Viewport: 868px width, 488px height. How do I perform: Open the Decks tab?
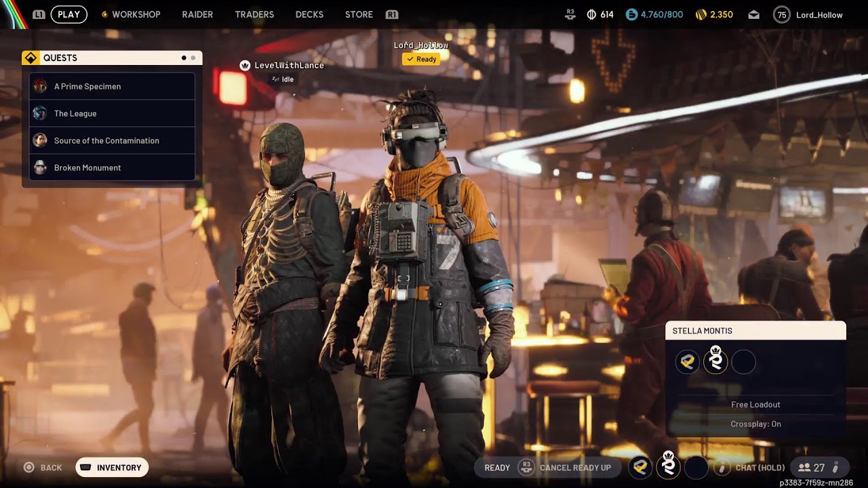click(309, 14)
